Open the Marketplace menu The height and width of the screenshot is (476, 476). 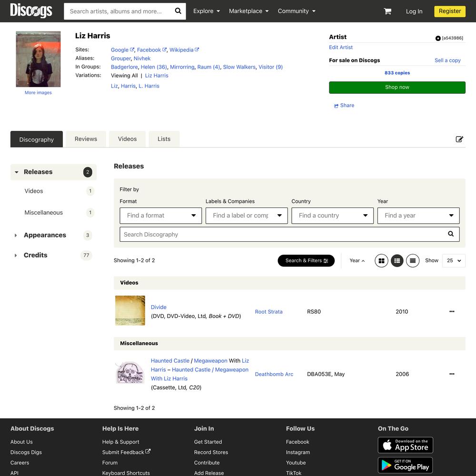click(x=248, y=11)
